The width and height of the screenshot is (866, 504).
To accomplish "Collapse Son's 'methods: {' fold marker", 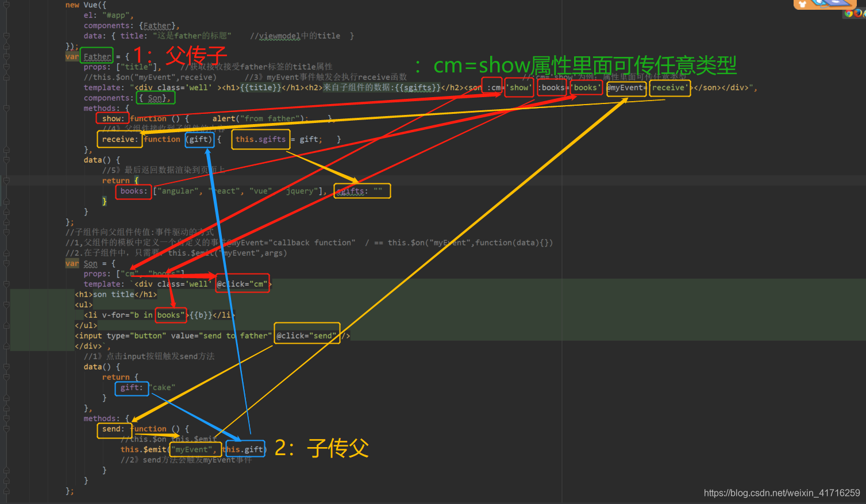I will (6, 418).
